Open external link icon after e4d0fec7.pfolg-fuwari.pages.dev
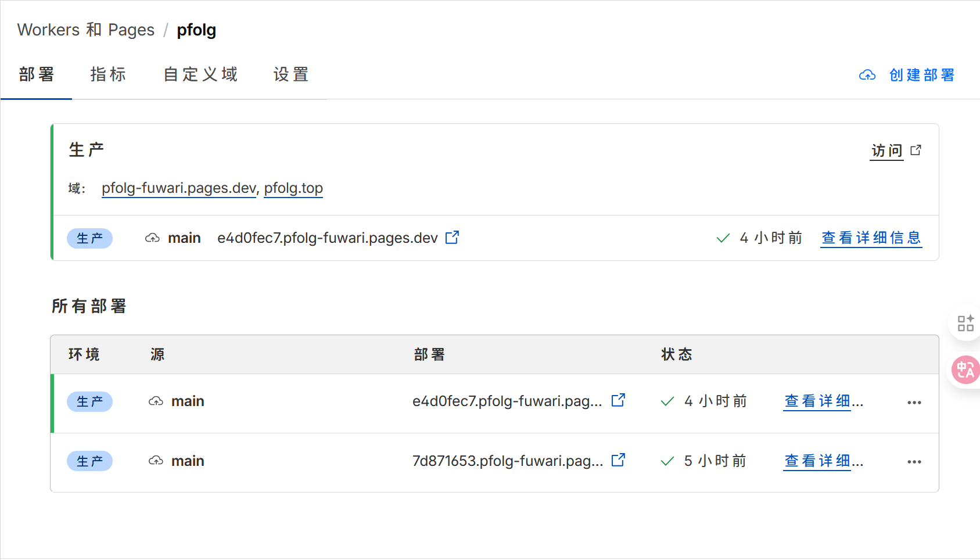The height and width of the screenshot is (560, 980). pos(452,238)
